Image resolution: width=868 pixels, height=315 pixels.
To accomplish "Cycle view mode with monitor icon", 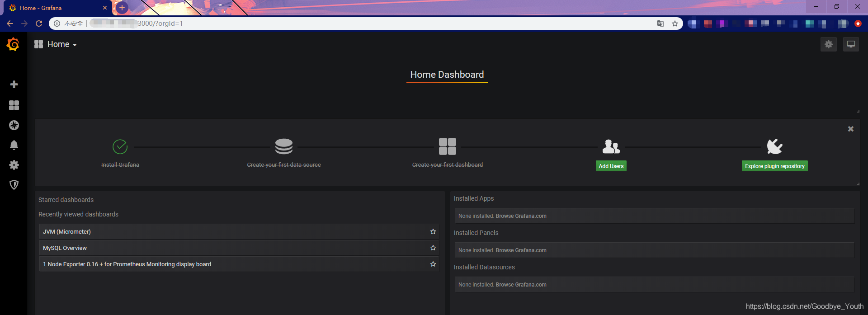I will click(851, 44).
